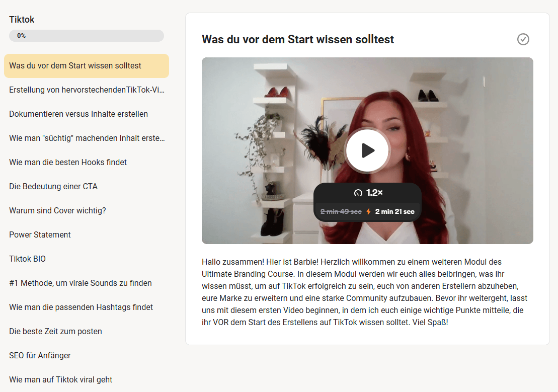Open 'Erstellung von hervorstechenden TikTok-Vi...' lesson

(87, 90)
